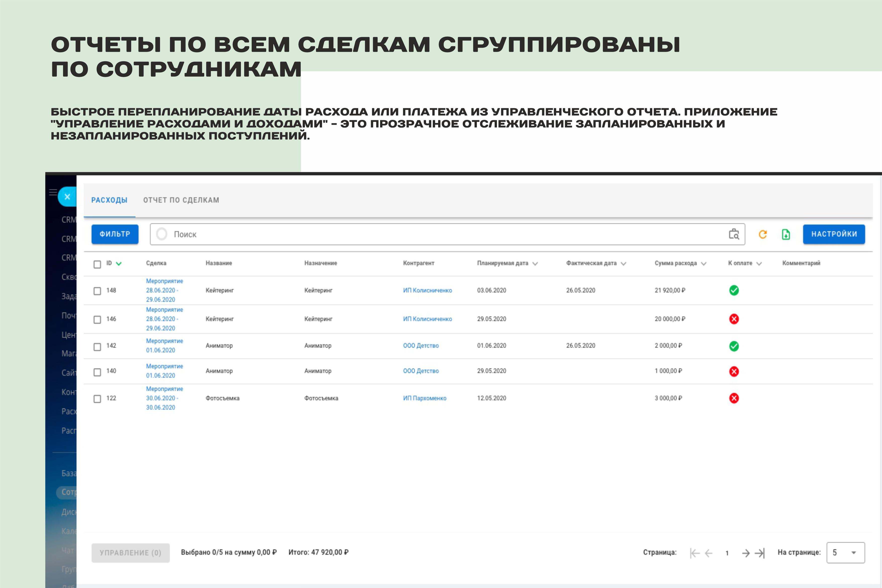Image resolution: width=882 pixels, height=588 pixels.
Task: Select the Расходы tab
Action: click(x=109, y=200)
